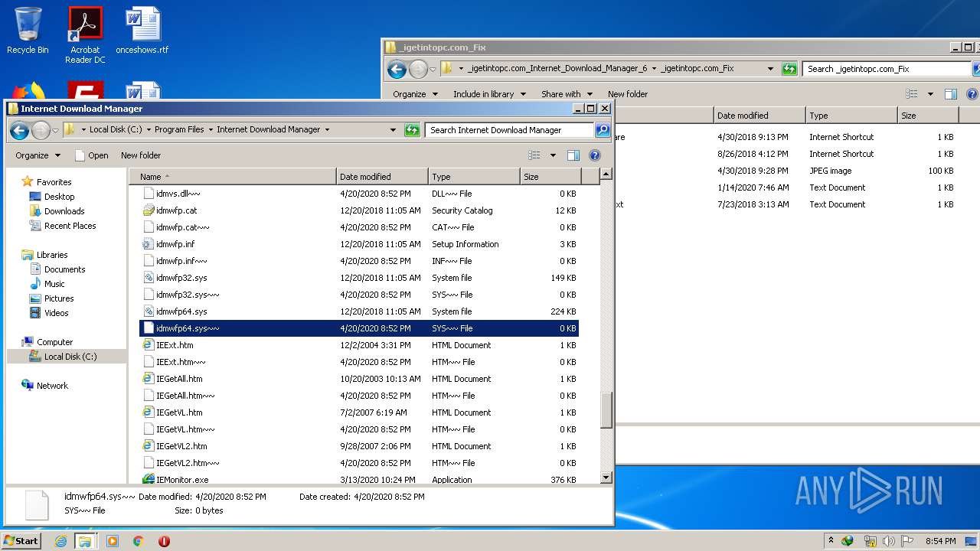
Task: Open view options dropdown arrow in IDM window
Action: 553,155
